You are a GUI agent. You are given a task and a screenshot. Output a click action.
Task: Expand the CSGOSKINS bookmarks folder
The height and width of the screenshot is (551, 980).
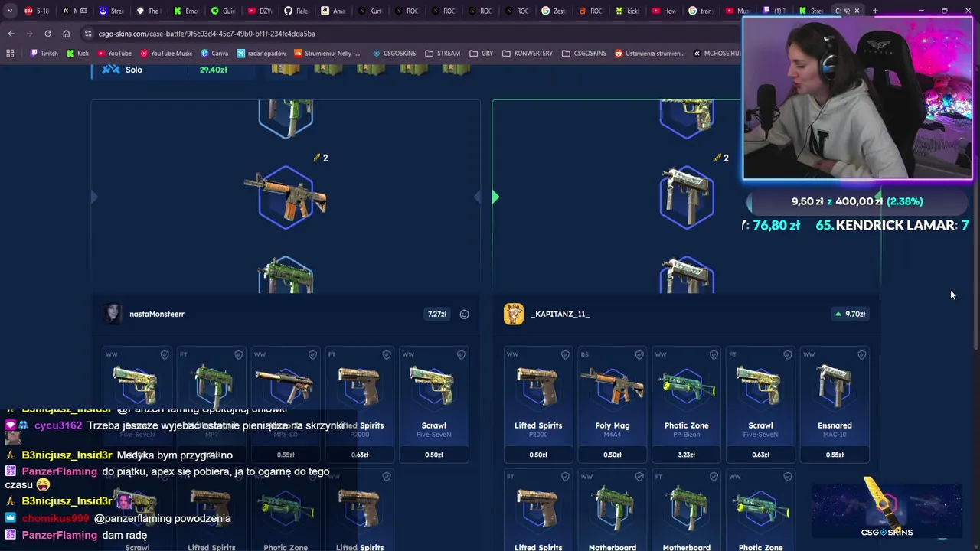click(583, 54)
